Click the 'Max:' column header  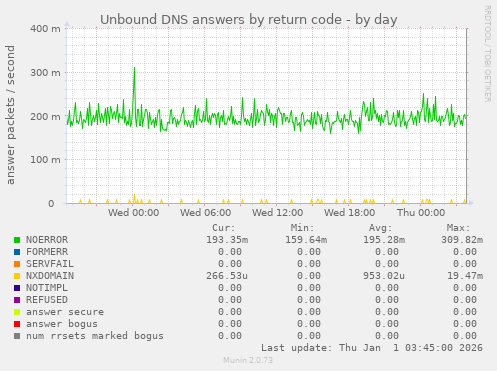(x=459, y=228)
